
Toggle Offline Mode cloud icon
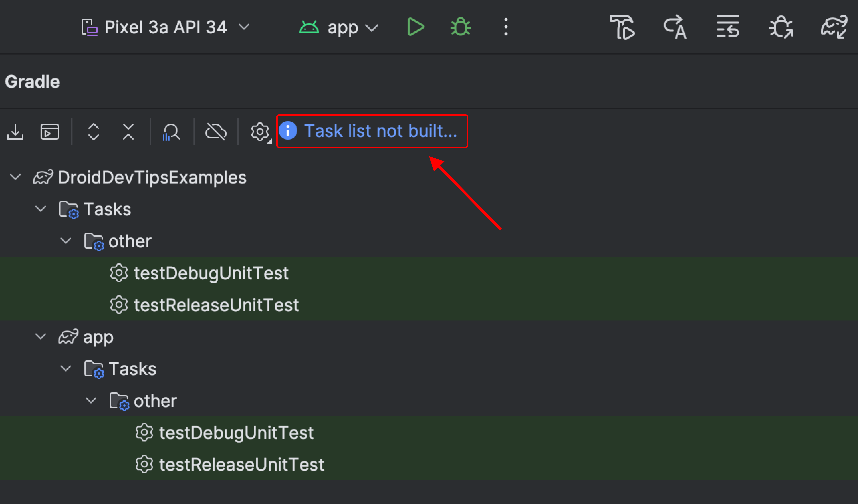pos(216,132)
